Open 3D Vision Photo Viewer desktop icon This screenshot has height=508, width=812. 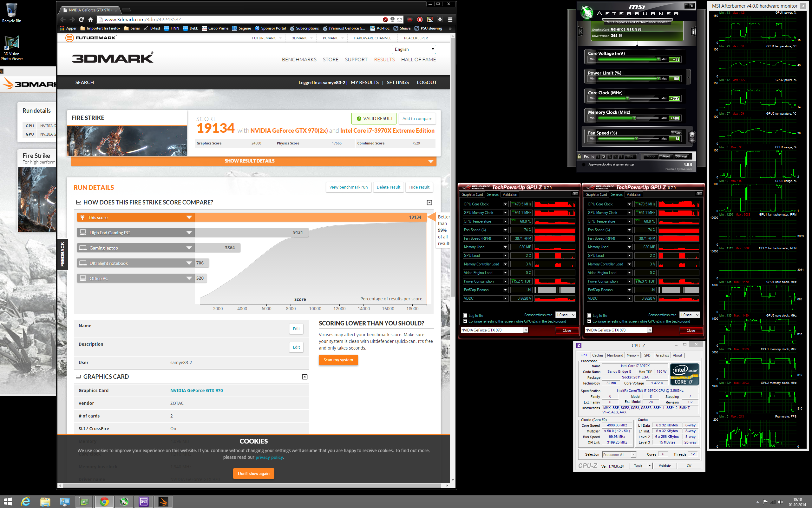tap(11, 48)
